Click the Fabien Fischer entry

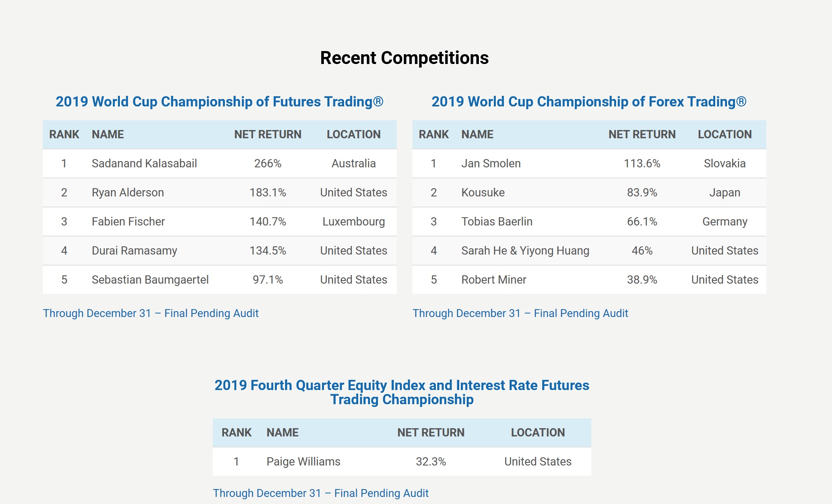click(128, 222)
